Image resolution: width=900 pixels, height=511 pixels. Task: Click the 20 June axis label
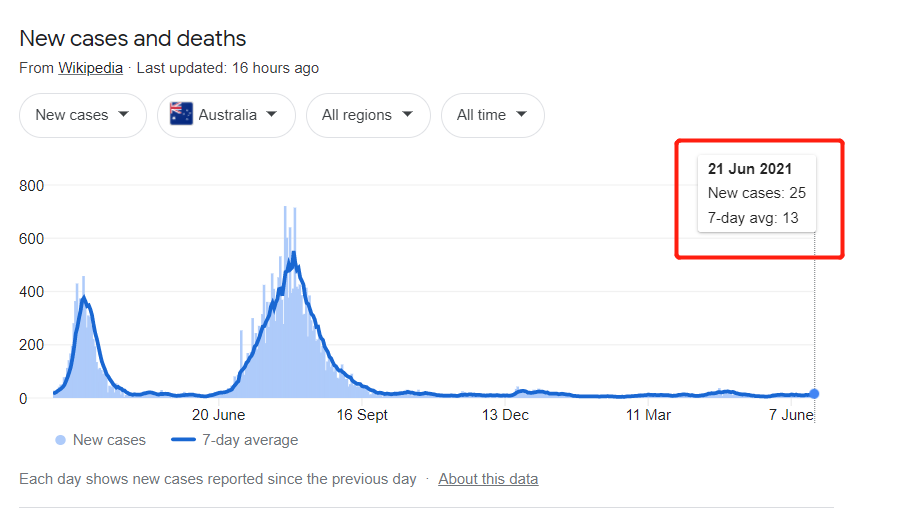click(218, 415)
